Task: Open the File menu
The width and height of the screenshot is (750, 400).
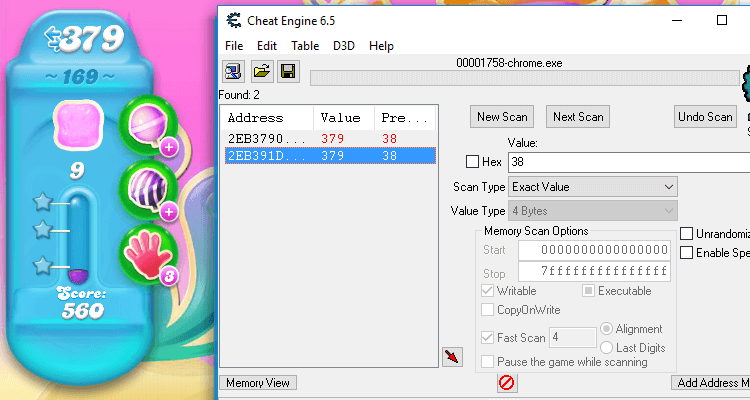Action: [234, 46]
